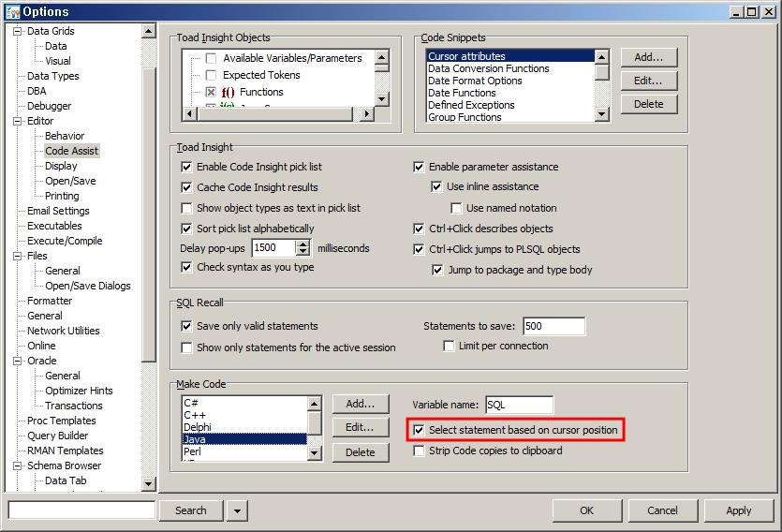Open the Behavior page under Editor
The image size is (782, 532).
pos(65,136)
